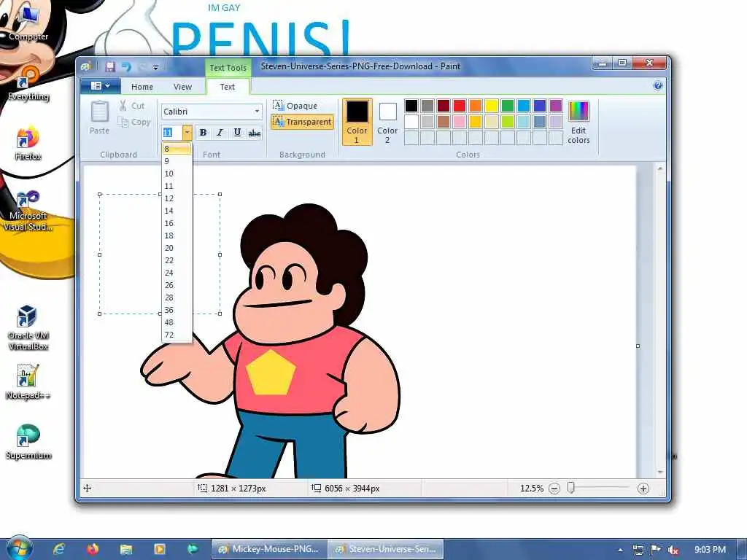Select red color swatch

(x=460, y=106)
